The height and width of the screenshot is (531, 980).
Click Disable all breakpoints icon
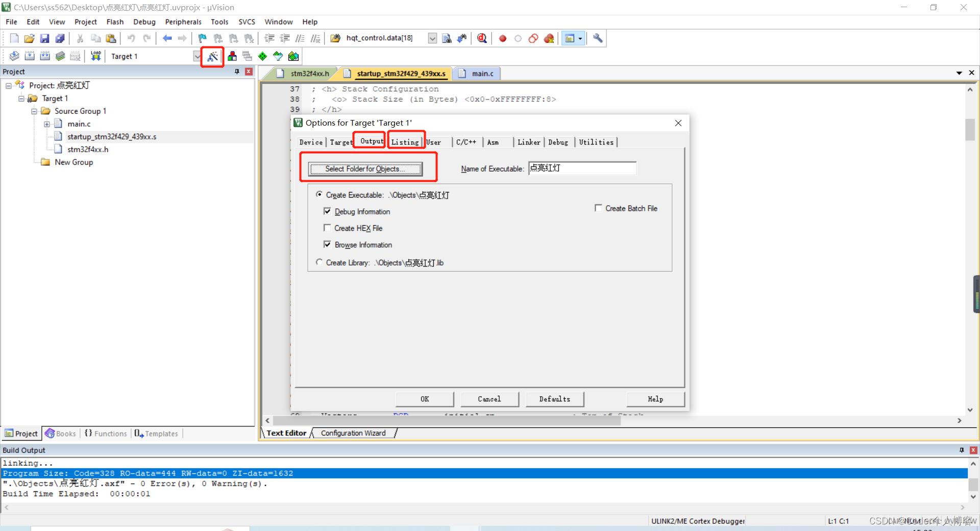[x=533, y=38]
